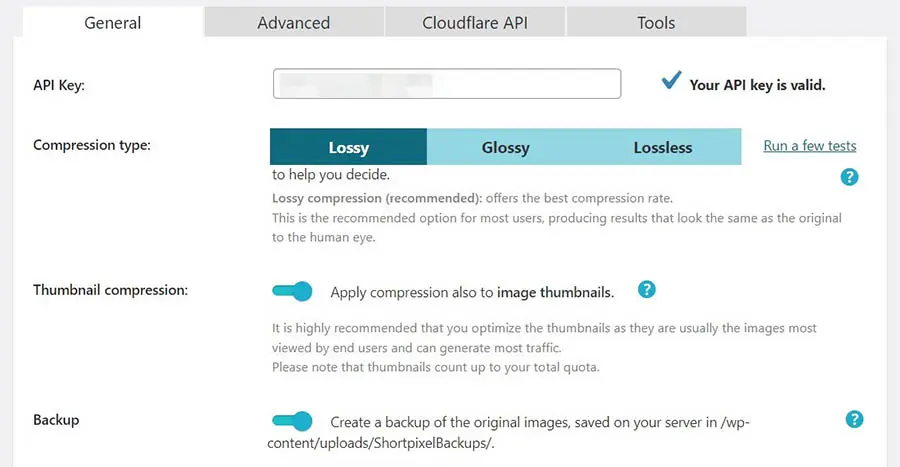Choose Glossy compression type
Screen dimensions: 900x467
tap(505, 147)
